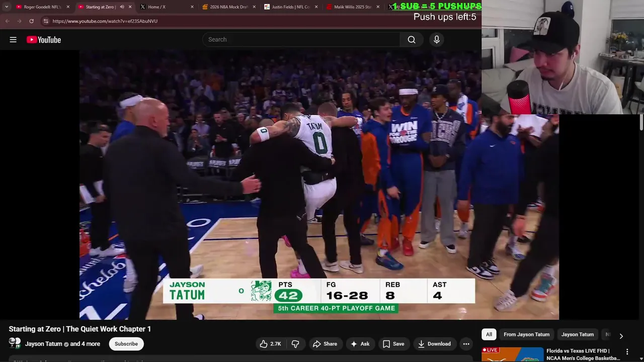Open Florida vs Texas LIVE FHD title

point(584,354)
